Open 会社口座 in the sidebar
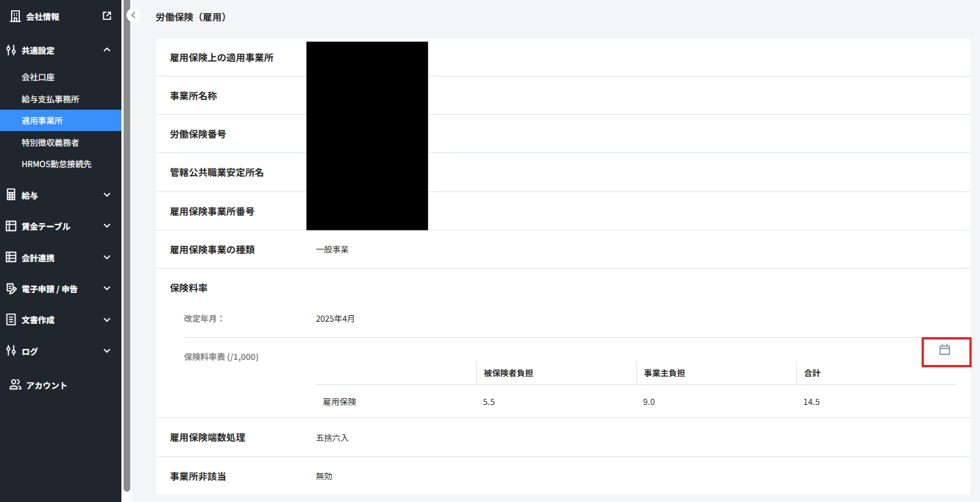This screenshot has width=980, height=502. click(38, 77)
